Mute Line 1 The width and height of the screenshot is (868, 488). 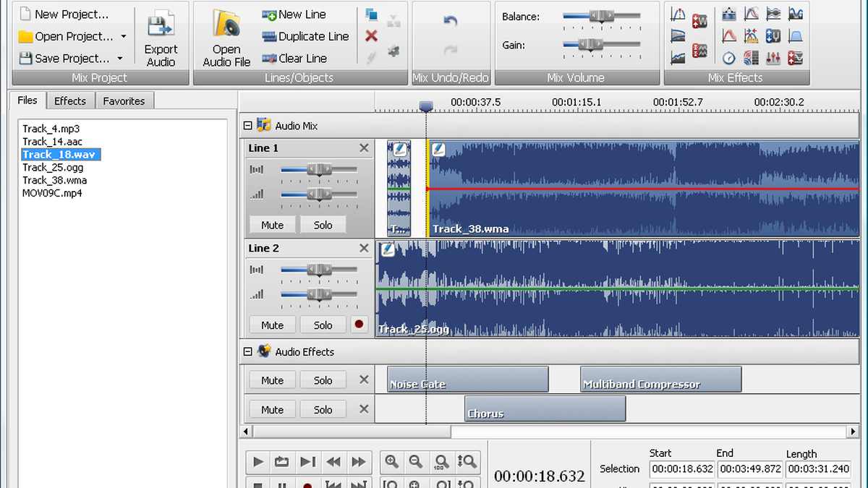(x=272, y=225)
